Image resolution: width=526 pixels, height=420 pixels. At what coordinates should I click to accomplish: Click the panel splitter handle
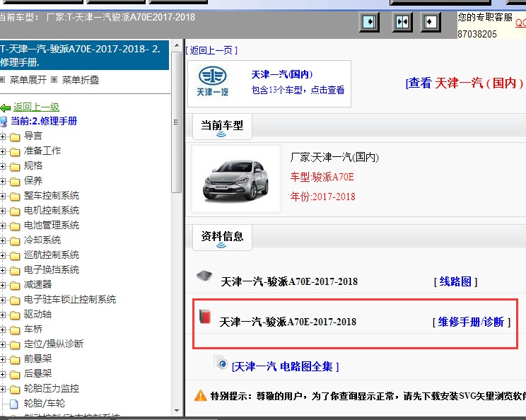coord(184,228)
